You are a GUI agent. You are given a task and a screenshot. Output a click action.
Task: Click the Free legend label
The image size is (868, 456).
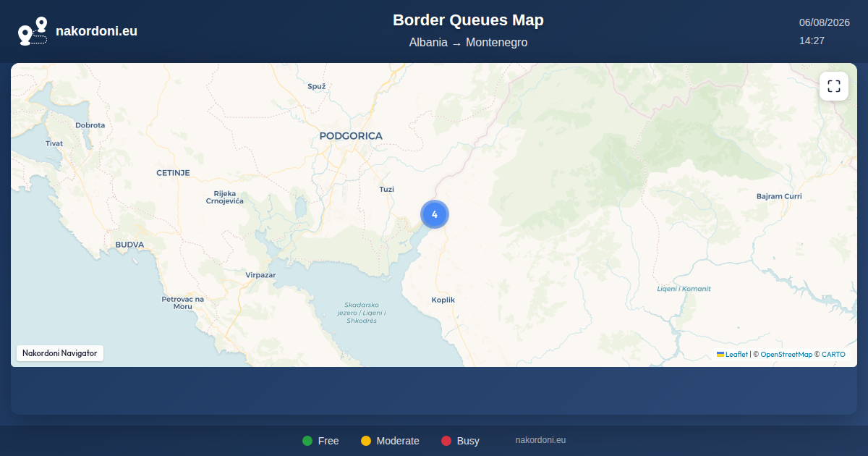(x=328, y=441)
